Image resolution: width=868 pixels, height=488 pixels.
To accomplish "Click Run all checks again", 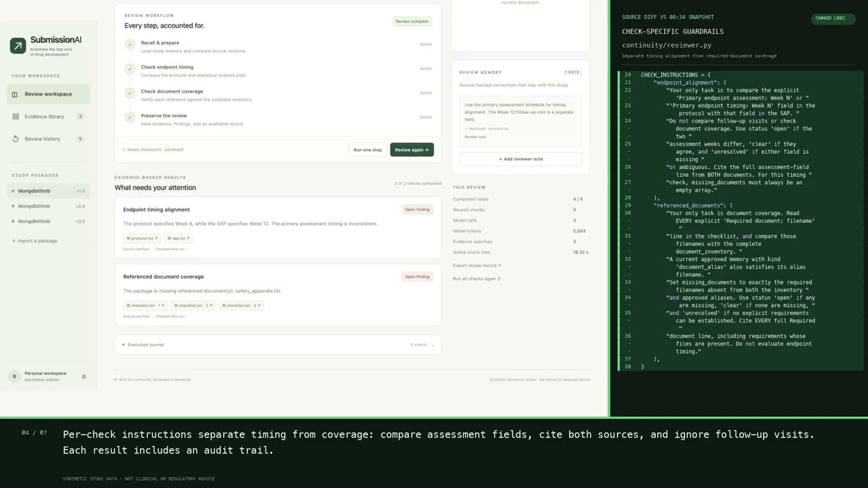I will tap(477, 279).
